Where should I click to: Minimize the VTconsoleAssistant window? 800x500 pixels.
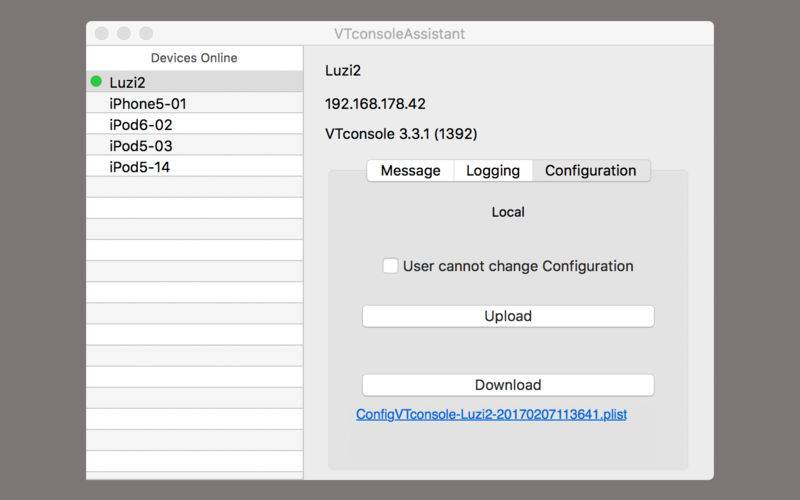tap(124, 34)
